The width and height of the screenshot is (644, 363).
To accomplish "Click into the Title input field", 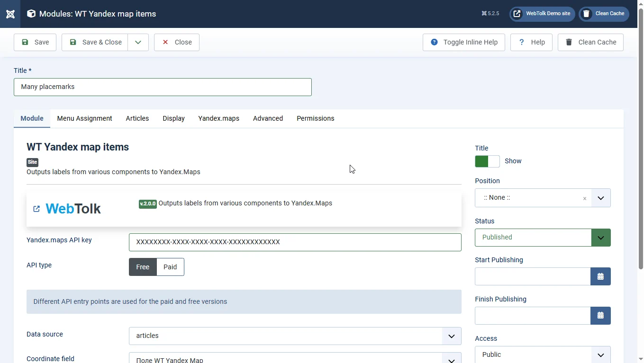I will pos(163,87).
